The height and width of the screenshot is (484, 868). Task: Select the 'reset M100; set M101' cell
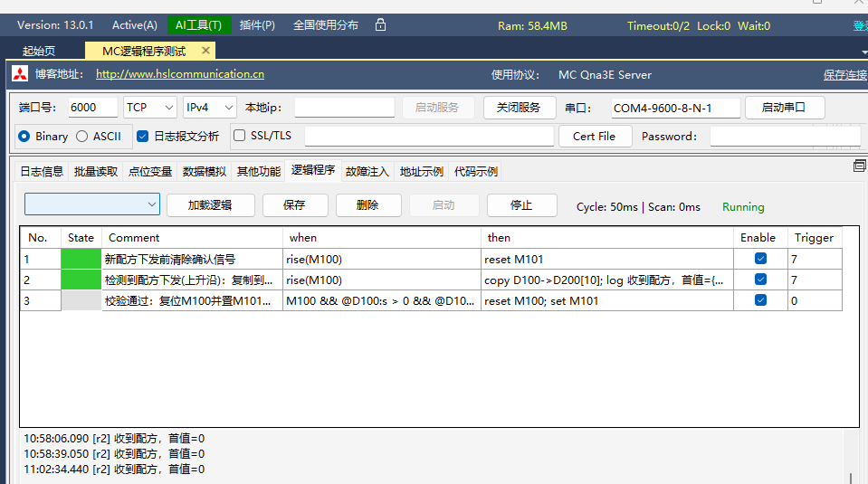(607, 301)
